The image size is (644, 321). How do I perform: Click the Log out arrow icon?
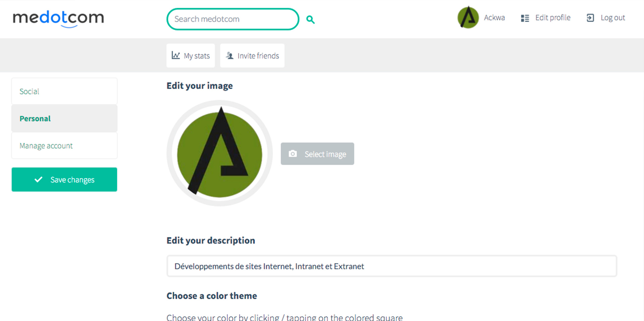click(590, 18)
